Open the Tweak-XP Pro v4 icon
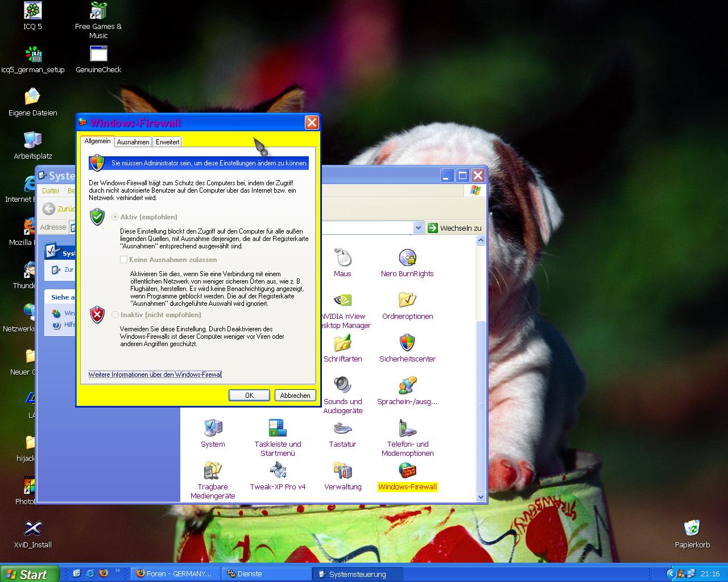728x582 pixels. click(278, 471)
